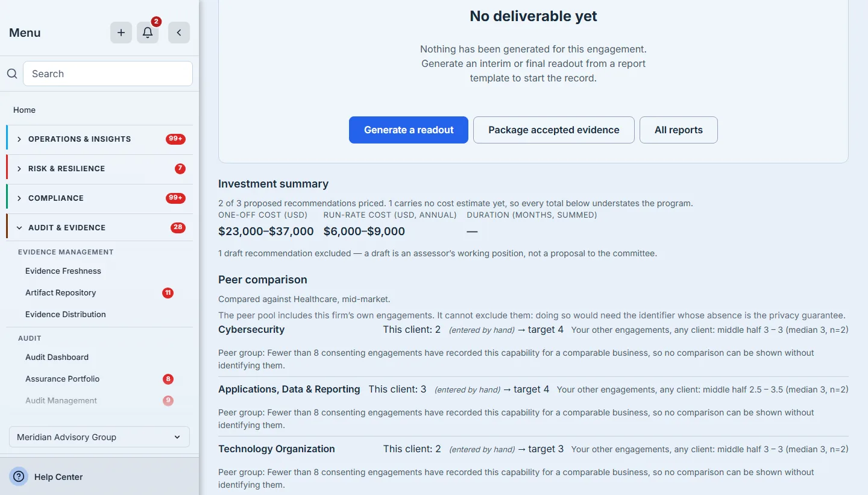The height and width of the screenshot is (495, 868).
Task: Open Audit Dashboard page
Action: coord(57,357)
